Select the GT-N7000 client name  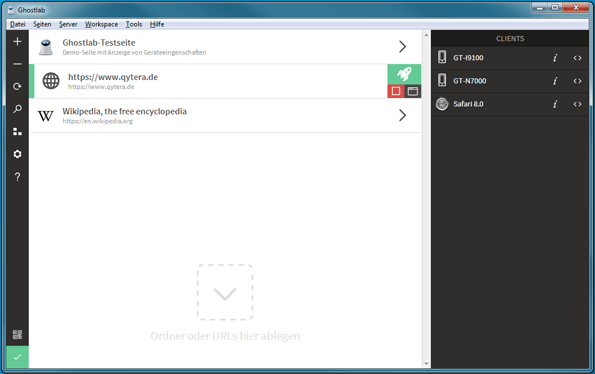click(x=469, y=81)
